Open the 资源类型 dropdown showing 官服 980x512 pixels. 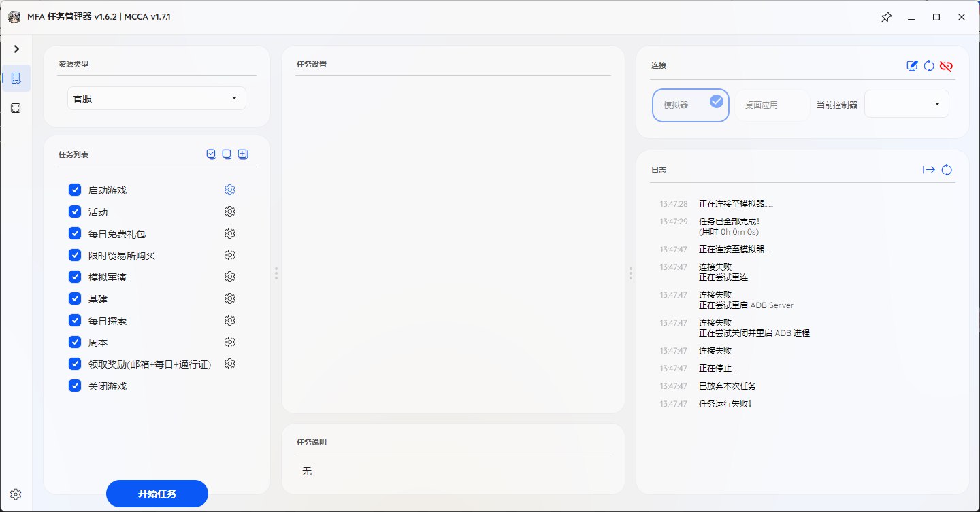tap(157, 98)
